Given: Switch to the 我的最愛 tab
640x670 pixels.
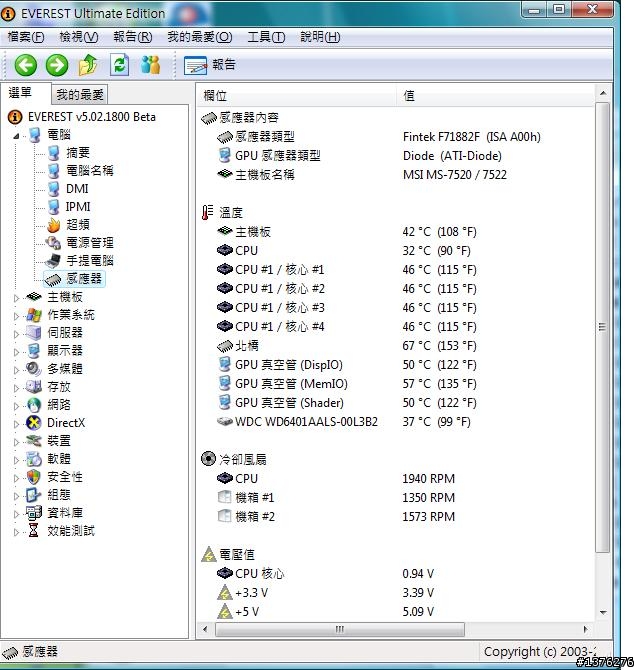Looking at the screenshot, I should point(80,94).
